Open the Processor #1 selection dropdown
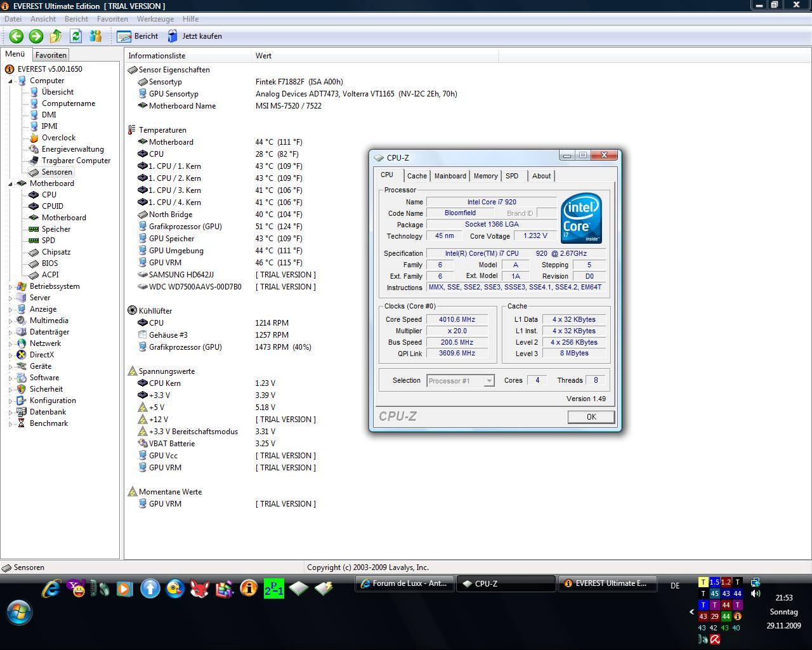812x650 pixels. tap(461, 381)
